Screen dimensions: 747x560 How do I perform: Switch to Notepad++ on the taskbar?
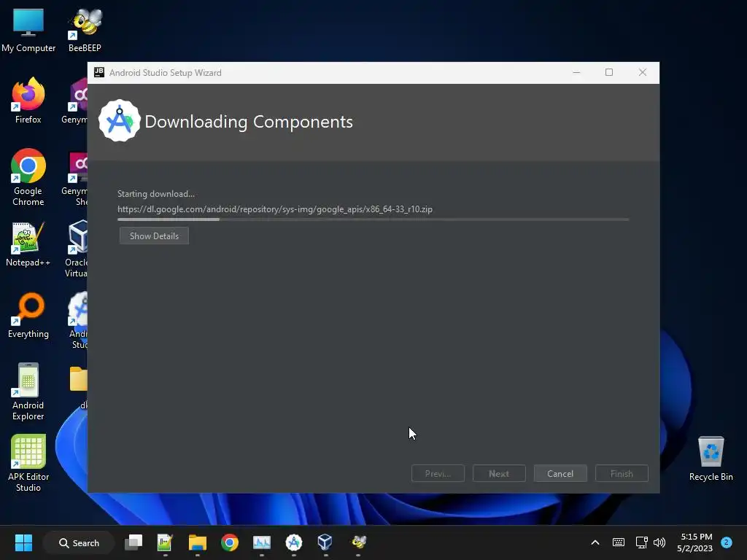pos(165,542)
